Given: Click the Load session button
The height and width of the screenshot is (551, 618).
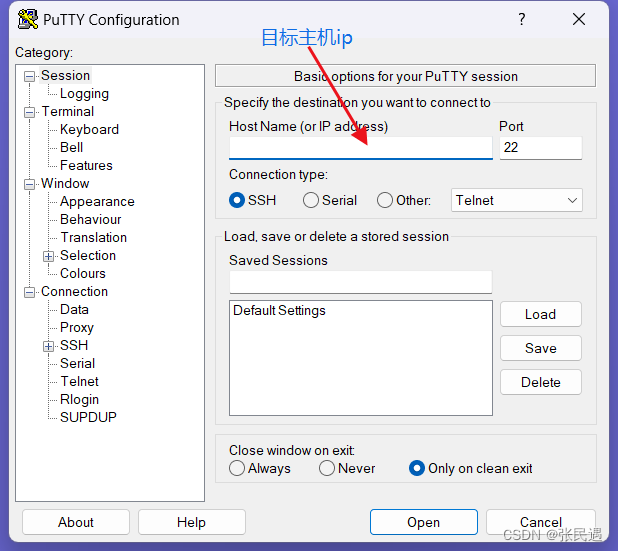Looking at the screenshot, I should coord(541,314).
